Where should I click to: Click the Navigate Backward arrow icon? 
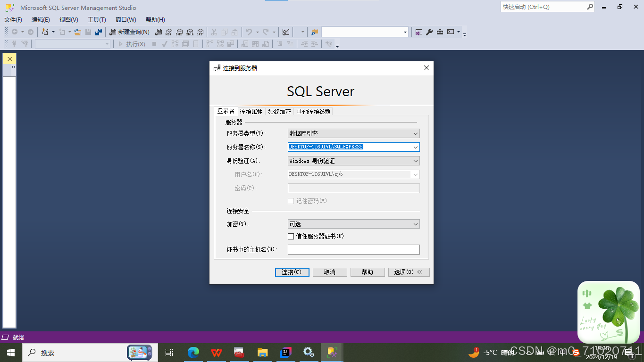(x=15, y=32)
